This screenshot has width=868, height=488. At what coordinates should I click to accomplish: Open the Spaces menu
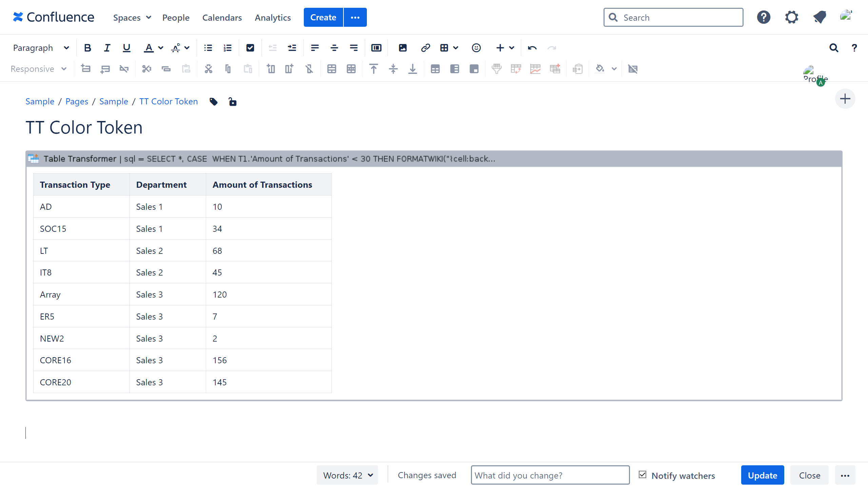(132, 18)
